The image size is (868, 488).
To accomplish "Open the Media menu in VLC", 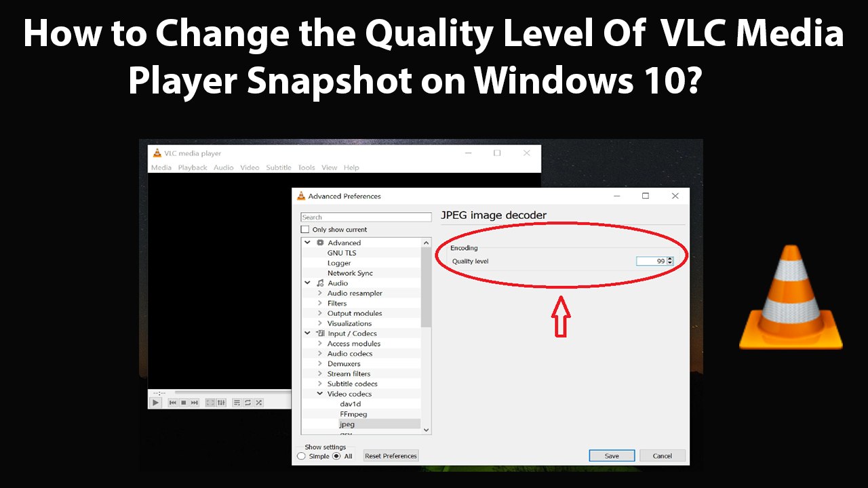I will (x=161, y=167).
